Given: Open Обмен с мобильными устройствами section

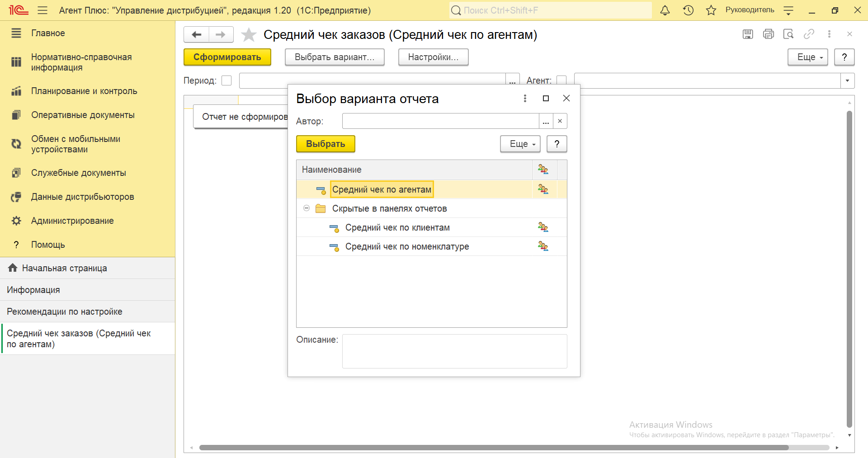Looking at the screenshot, I should click(x=87, y=144).
